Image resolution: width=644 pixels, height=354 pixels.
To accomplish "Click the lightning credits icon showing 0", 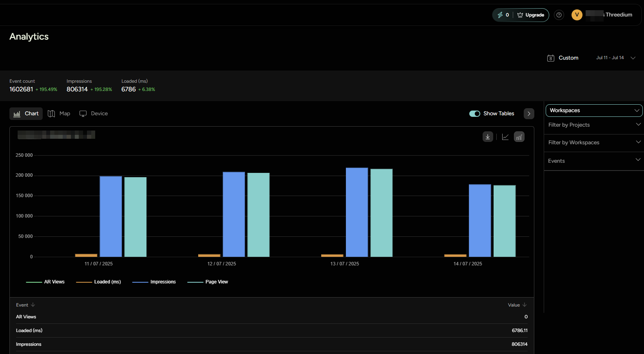I will 503,15.
